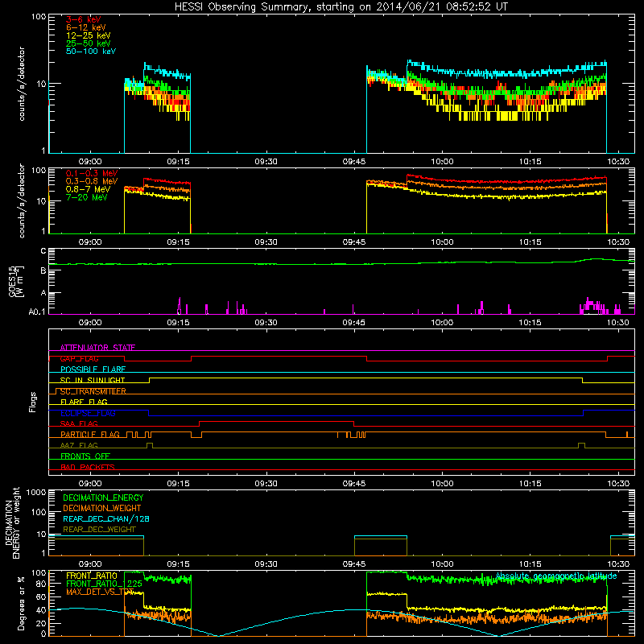
Task: Click the 0.1-0.3 MeV legend label
Action: pos(92,173)
